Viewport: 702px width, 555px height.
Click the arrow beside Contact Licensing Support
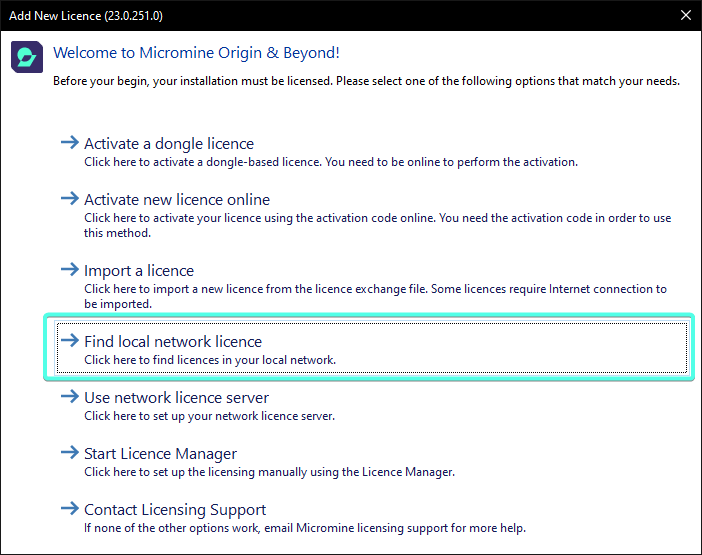pyautogui.click(x=69, y=509)
